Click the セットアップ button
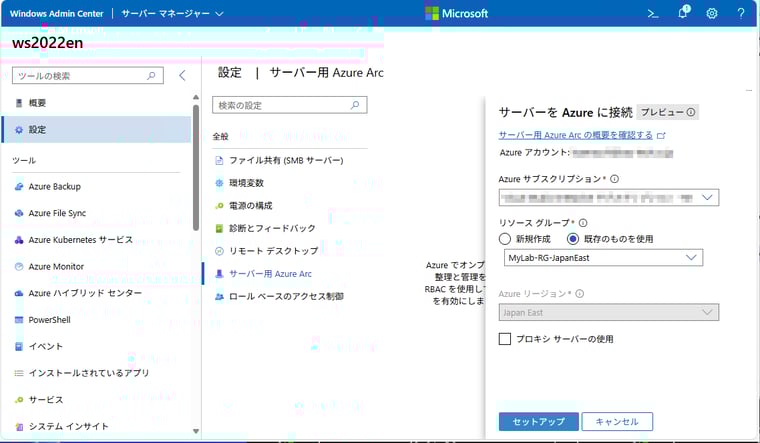760x443 pixels. pyautogui.click(x=538, y=422)
